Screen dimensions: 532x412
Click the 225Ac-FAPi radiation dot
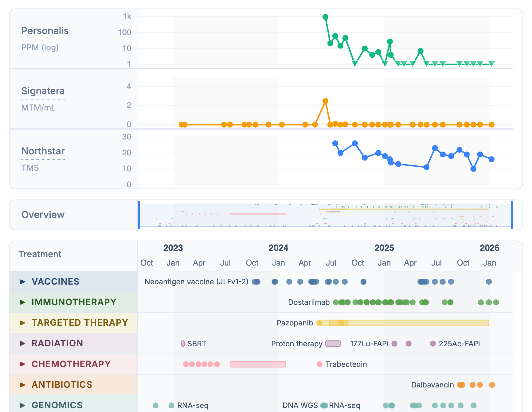[433, 344]
